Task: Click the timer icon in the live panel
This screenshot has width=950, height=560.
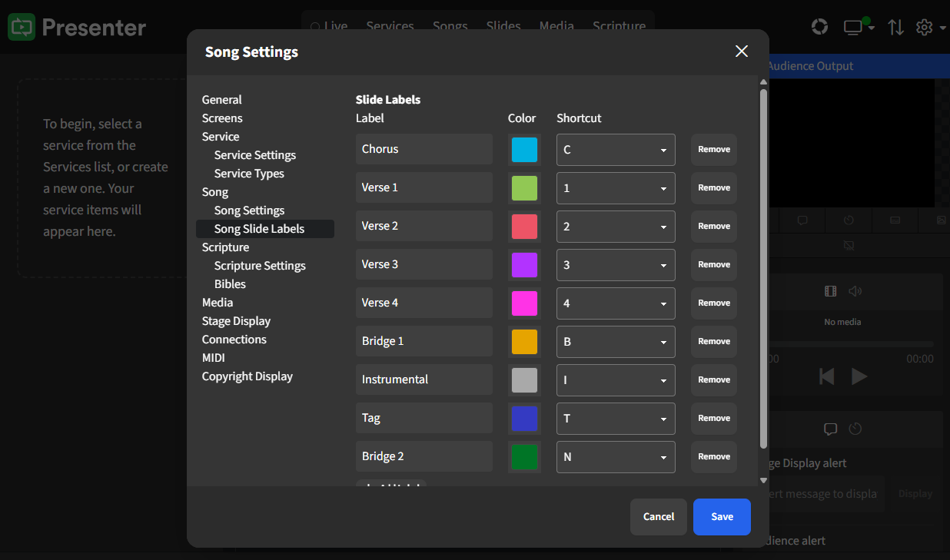Action: coord(853,429)
